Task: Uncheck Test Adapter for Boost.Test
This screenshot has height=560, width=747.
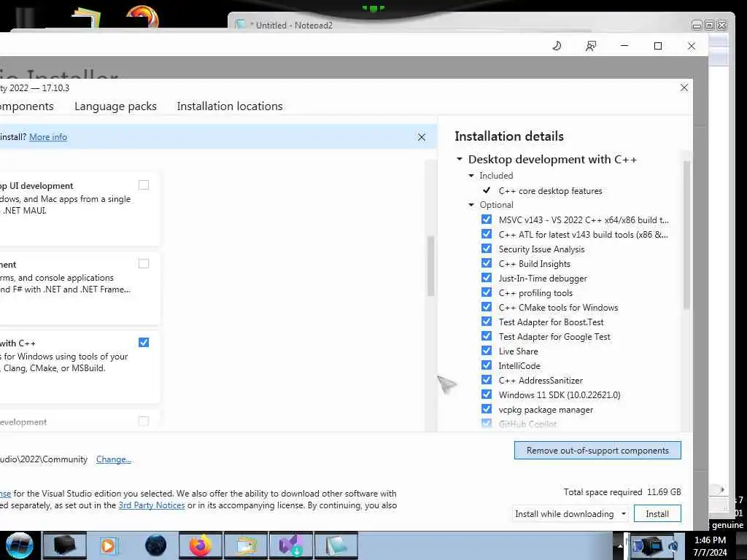Action: [x=487, y=322]
